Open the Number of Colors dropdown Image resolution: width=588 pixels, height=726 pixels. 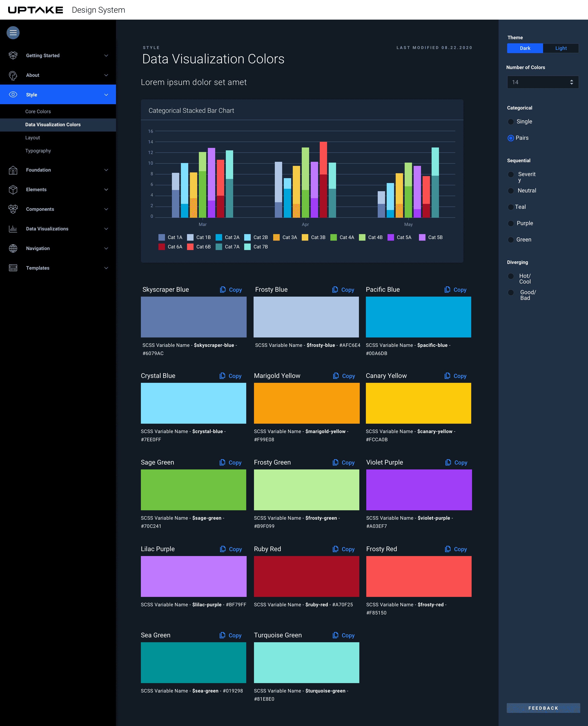pos(543,82)
